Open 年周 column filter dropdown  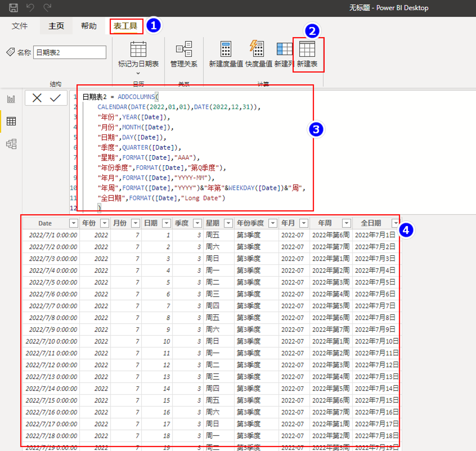coord(347,223)
